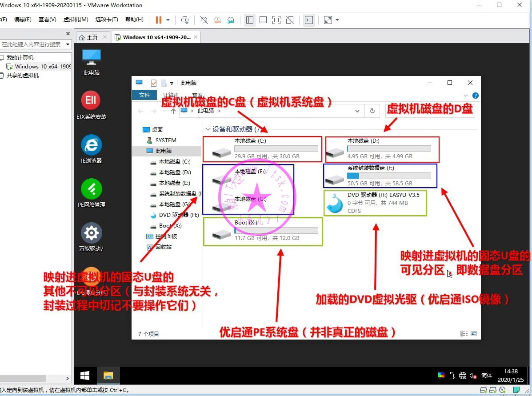Switch Explorer to large icons view
Viewport: 532px width, 396px height.
coord(474,334)
